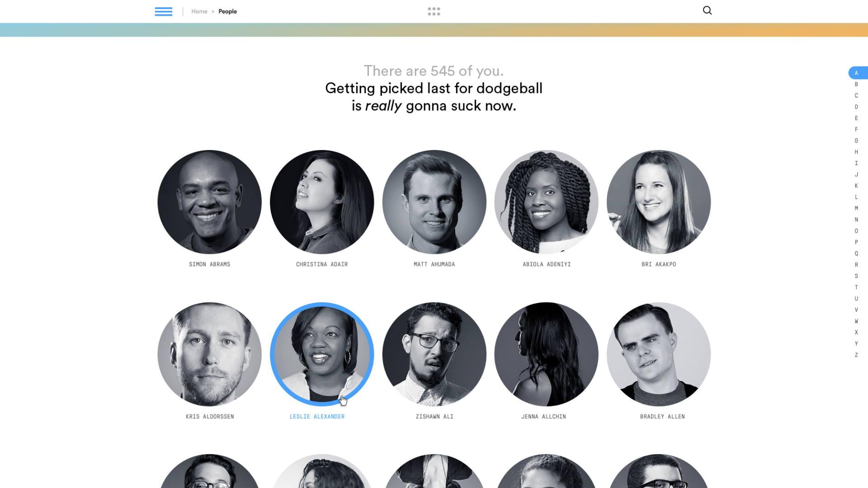Screen dimensions: 868x488
Task: Open Christina Adair's portrait
Action: pyautogui.click(x=322, y=202)
